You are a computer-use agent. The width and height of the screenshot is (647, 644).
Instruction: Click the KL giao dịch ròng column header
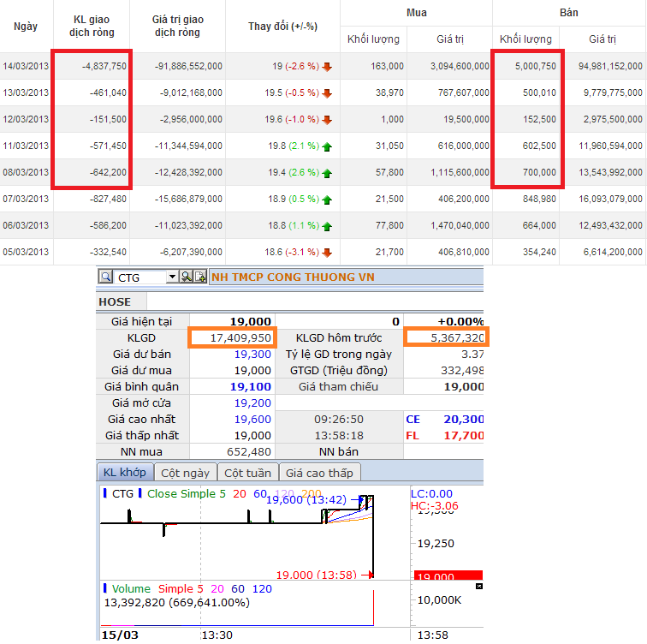(92, 26)
